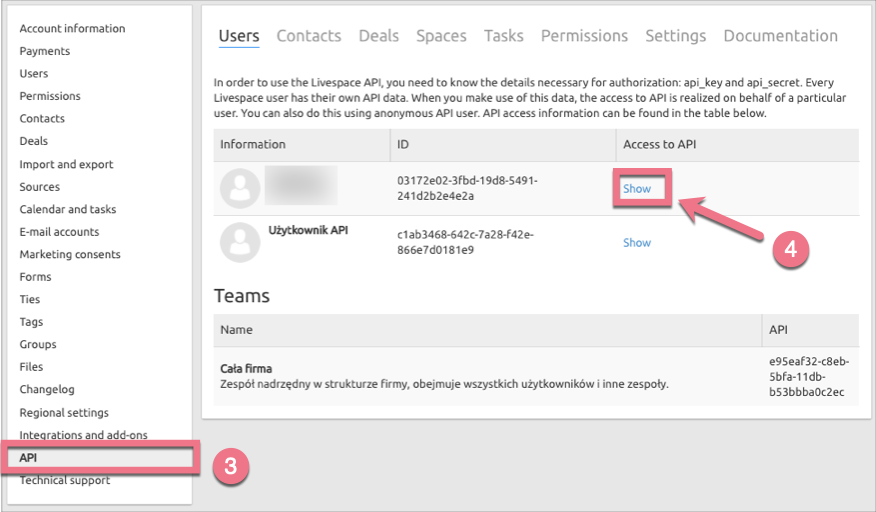The width and height of the screenshot is (876, 512).
Task: Open Technical support in sidebar
Action: point(65,480)
